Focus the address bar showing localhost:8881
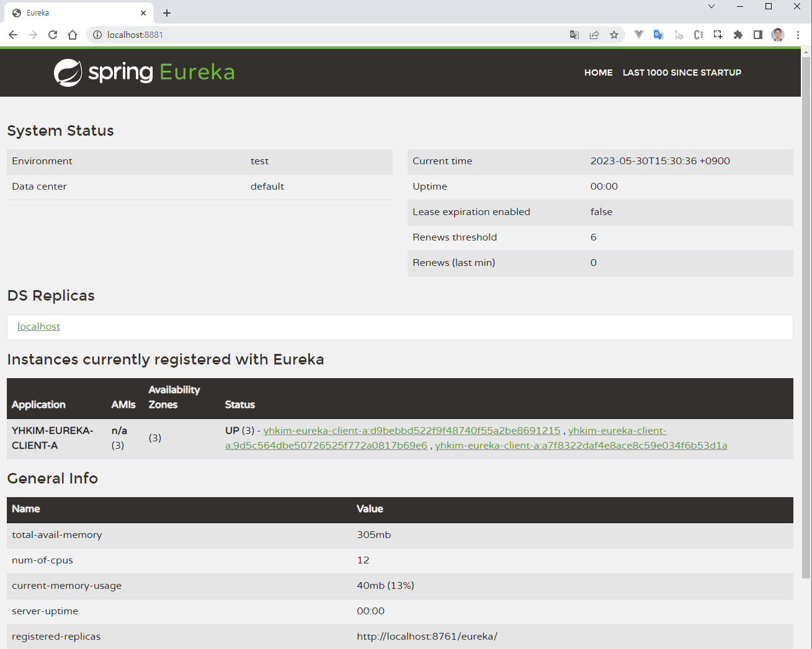Image resolution: width=812 pixels, height=649 pixels. tap(335, 35)
